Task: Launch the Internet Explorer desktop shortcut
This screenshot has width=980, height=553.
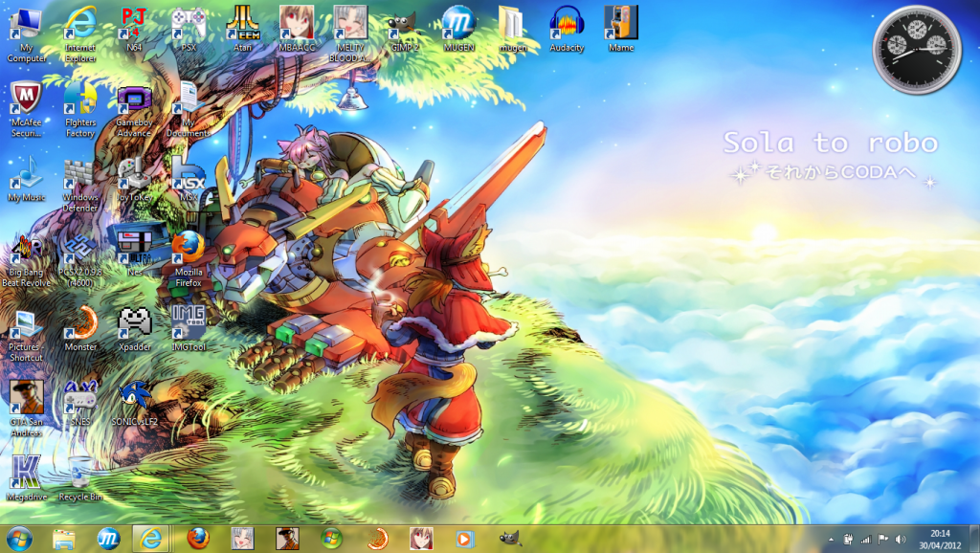Action: pyautogui.click(x=80, y=33)
